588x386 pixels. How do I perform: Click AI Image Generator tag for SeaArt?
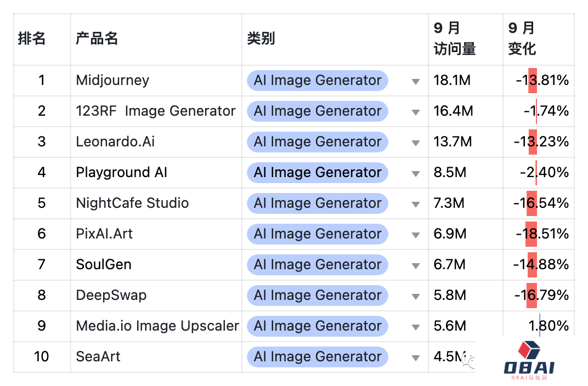point(317,357)
